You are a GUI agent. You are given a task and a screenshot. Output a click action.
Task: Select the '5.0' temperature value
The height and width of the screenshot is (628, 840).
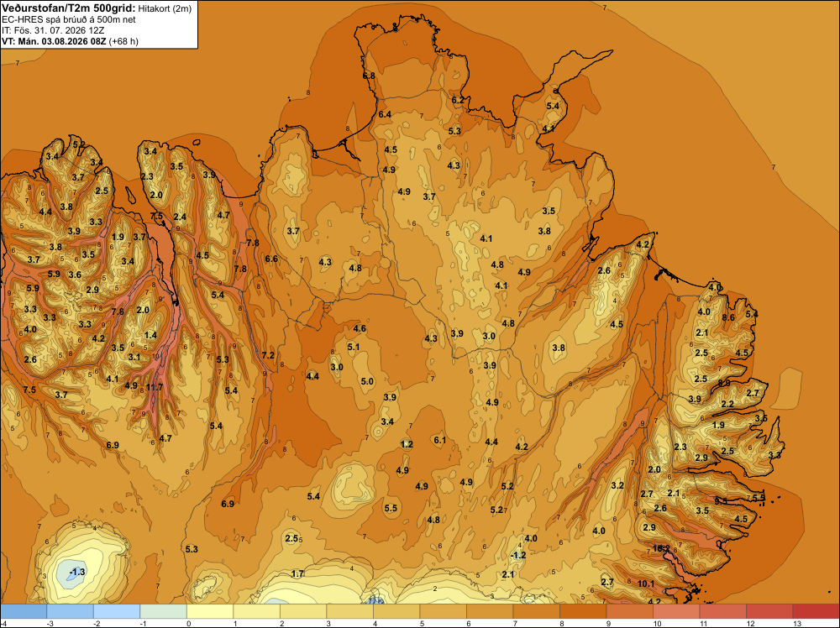click(367, 382)
